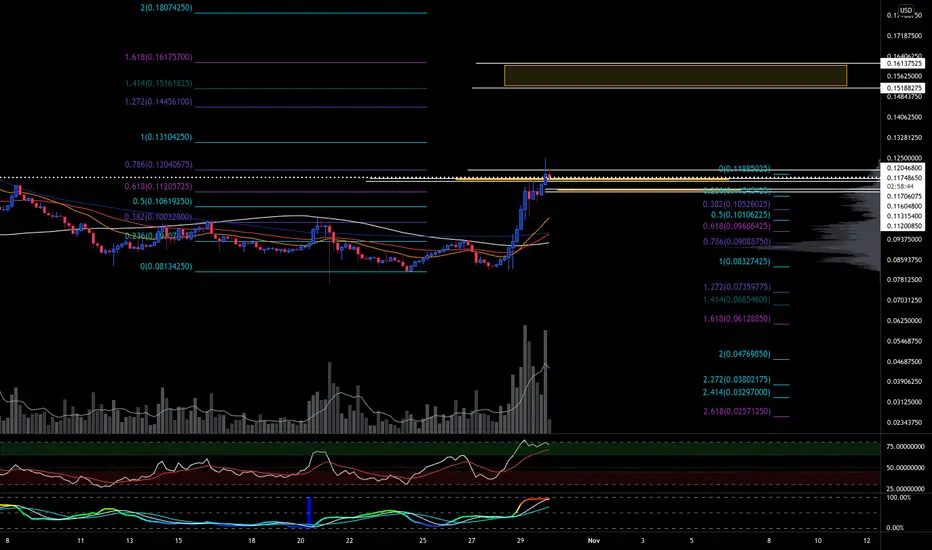Click the 0.00% stochastic scale label

[895, 527]
